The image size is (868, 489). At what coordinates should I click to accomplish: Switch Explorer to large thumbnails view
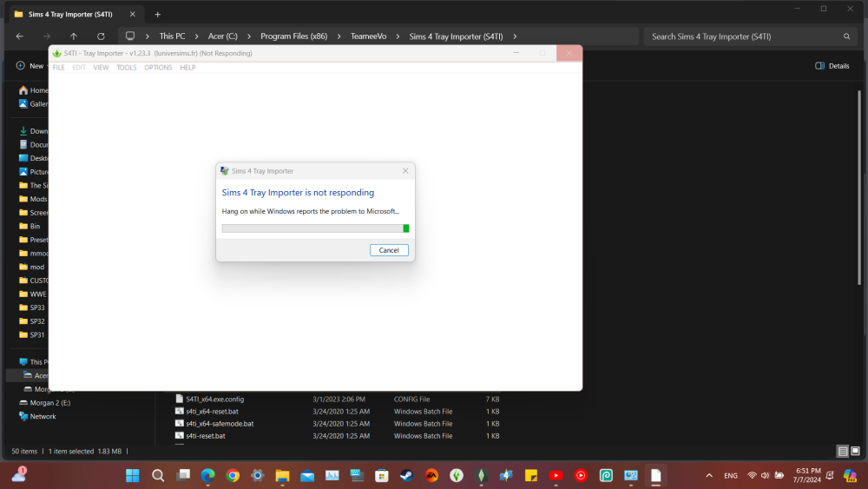(855, 452)
